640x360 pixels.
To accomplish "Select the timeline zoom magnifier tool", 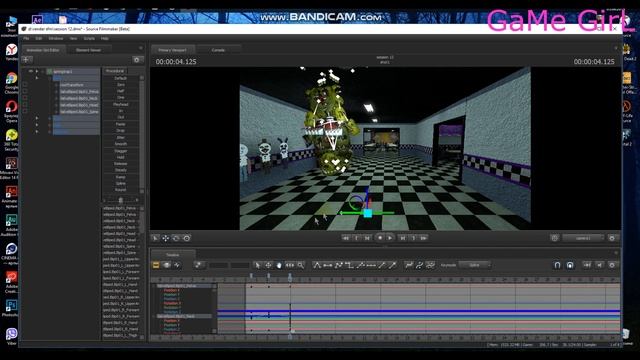I will coord(301,265).
